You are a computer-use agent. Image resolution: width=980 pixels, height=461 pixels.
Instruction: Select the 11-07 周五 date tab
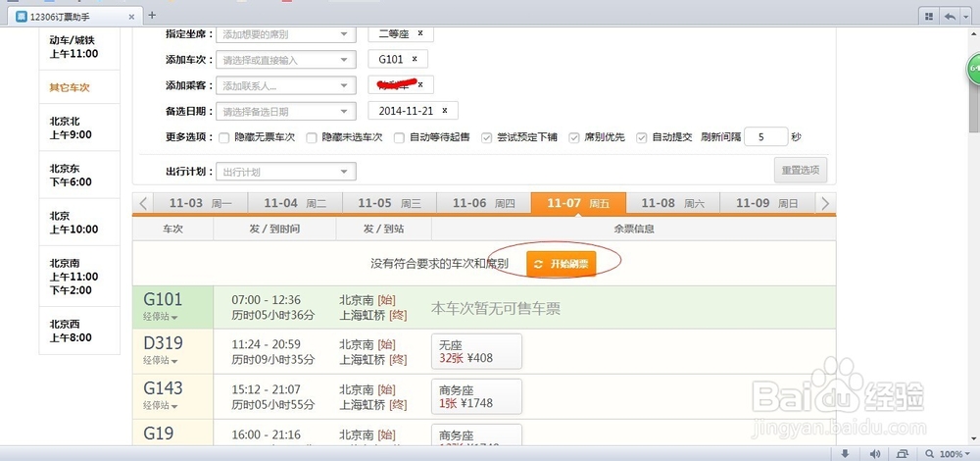[x=578, y=203]
